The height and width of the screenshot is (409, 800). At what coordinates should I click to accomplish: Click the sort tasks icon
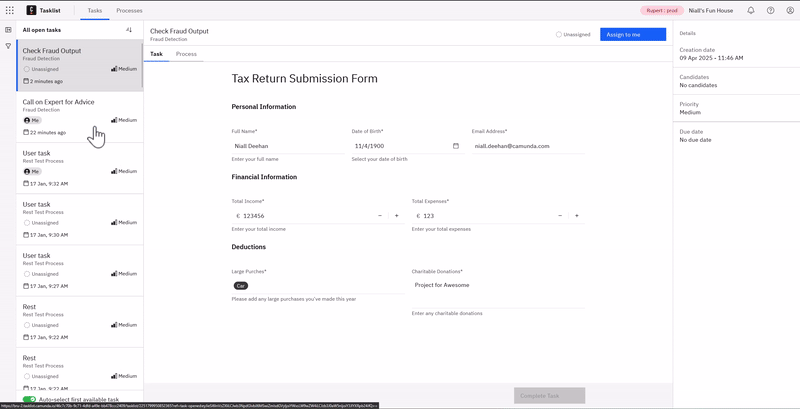129,30
